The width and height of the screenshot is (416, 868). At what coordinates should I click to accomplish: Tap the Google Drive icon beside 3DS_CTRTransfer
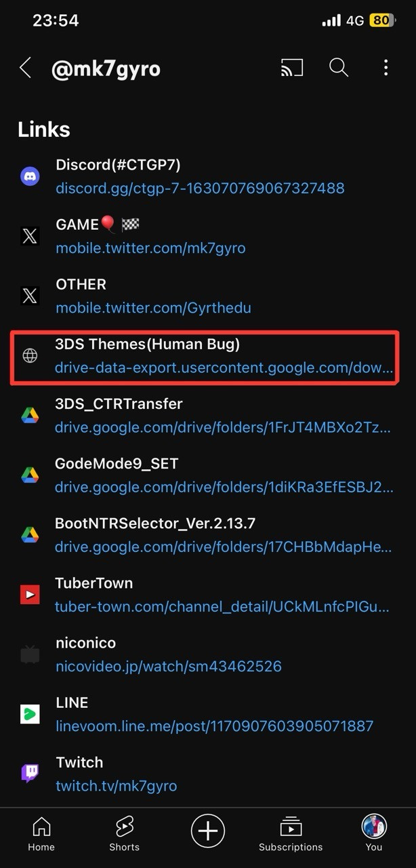[30, 416]
